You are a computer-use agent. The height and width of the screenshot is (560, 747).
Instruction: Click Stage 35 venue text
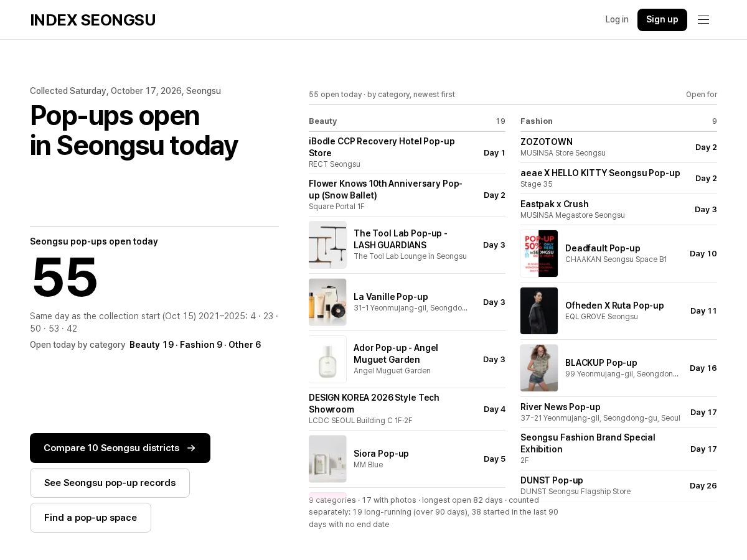537,184
